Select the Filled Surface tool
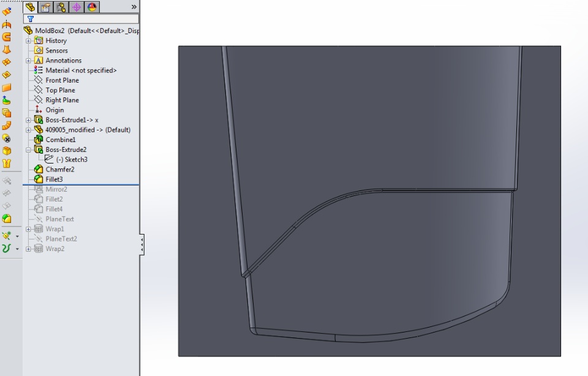Screen dimensions: 588x376 tap(7, 75)
